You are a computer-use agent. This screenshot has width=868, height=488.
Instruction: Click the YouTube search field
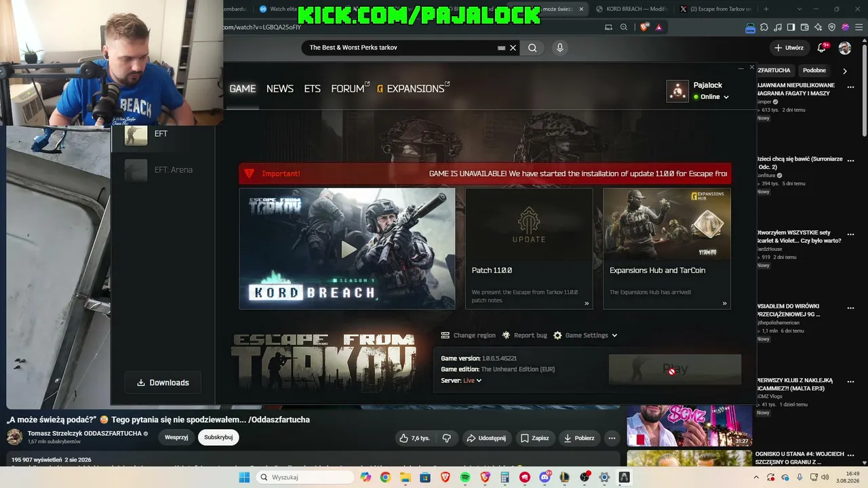[x=403, y=47]
